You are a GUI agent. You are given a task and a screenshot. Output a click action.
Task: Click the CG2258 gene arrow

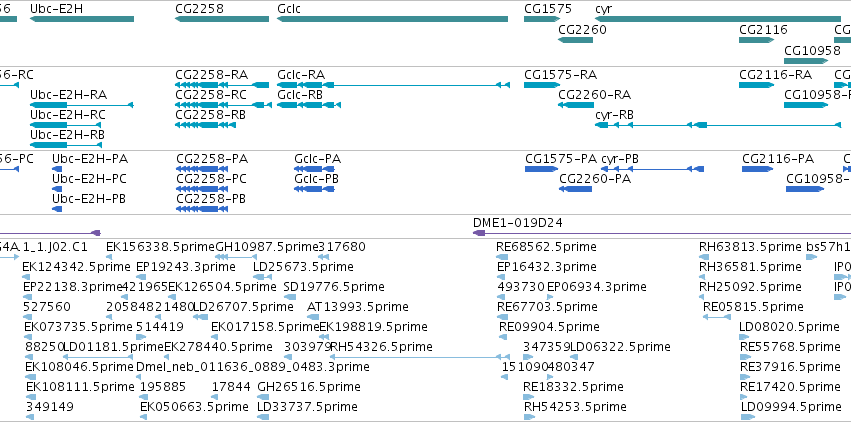[222, 19]
